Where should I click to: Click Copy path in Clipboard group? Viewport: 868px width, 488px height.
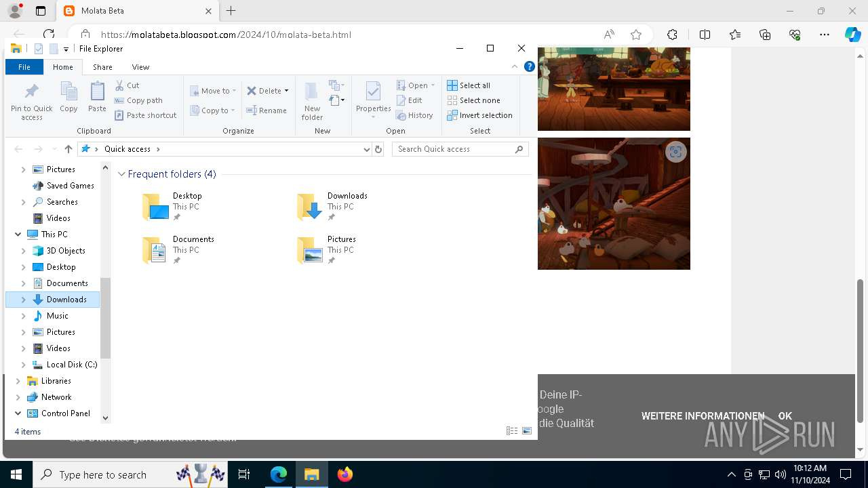[138, 100]
